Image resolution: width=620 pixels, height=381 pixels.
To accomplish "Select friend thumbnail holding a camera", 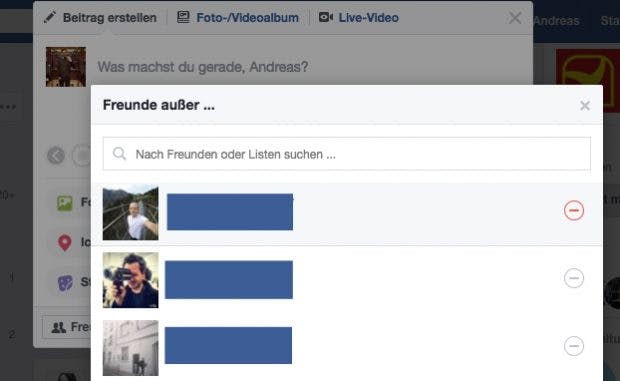I will coord(130,280).
